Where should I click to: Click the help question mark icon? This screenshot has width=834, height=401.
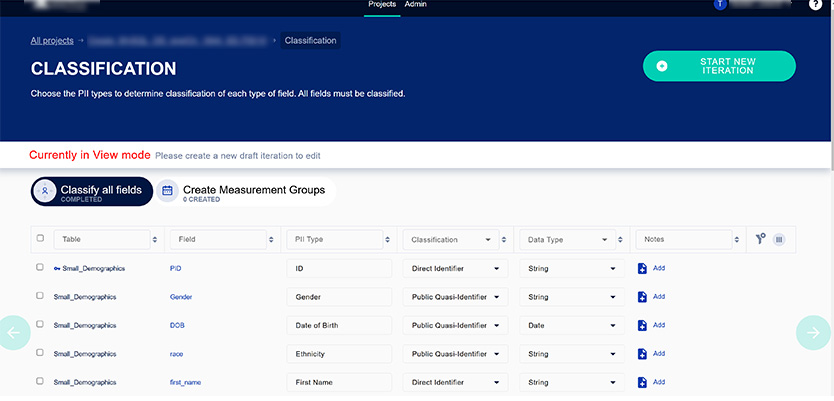coord(815,5)
